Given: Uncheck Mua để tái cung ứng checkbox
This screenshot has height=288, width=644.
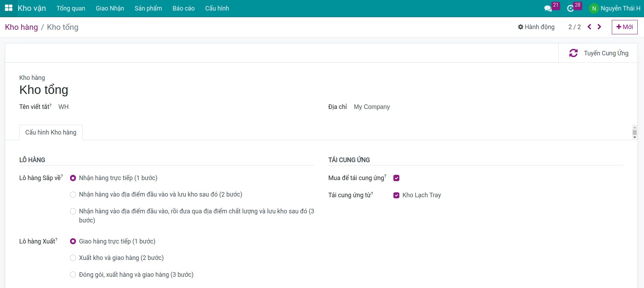Looking at the screenshot, I should click(396, 178).
